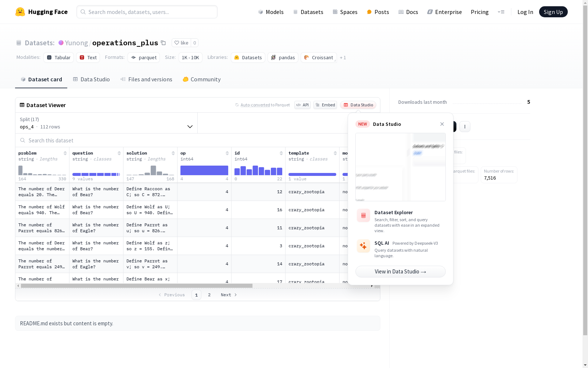The width and height of the screenshot is (588, 368).
Task: Click the like count 0
Action: pyautogui.click(x=195, y=43)
